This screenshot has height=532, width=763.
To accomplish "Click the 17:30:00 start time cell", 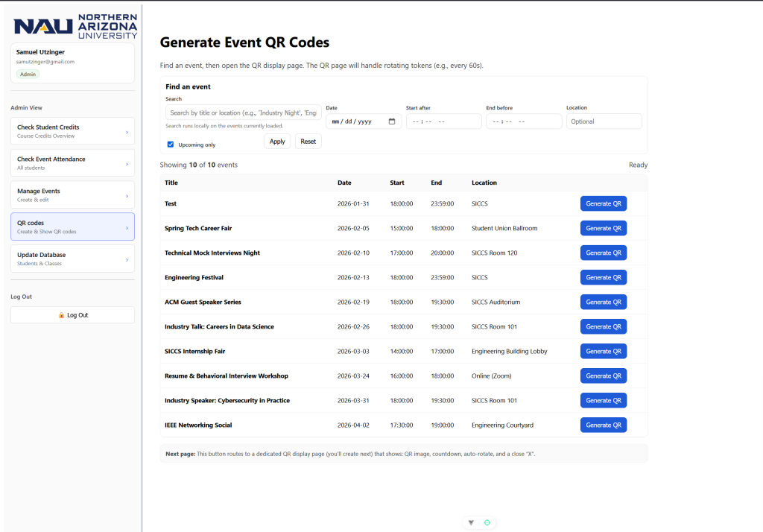I will (402, 425).
